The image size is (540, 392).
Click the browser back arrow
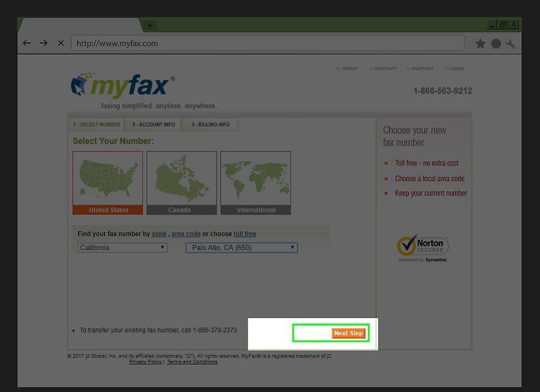[27, 43]
